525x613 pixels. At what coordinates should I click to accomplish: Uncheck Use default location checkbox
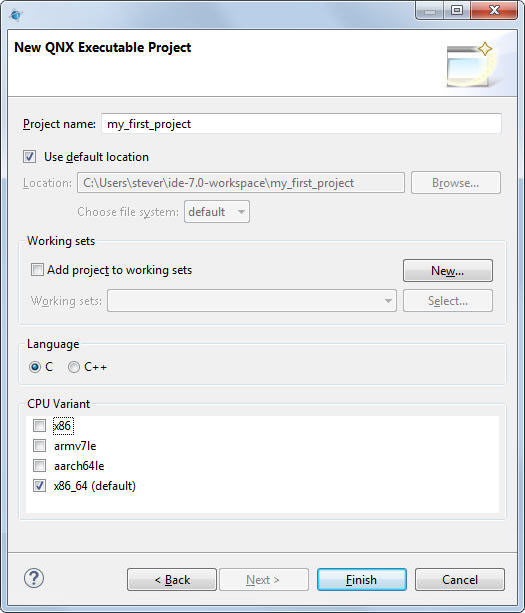point(29,157)
